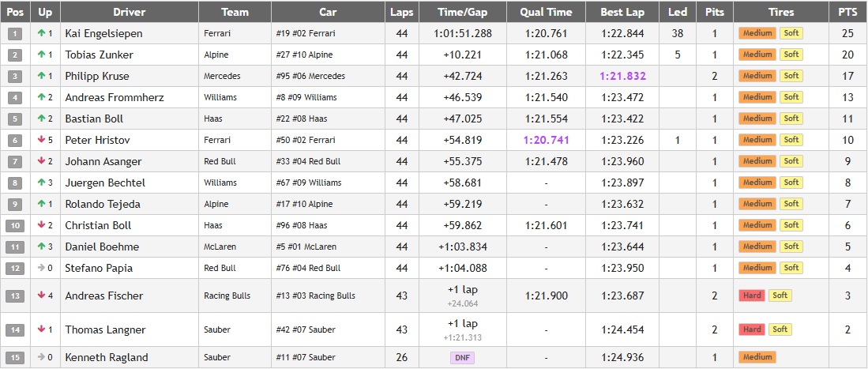Sort by the Best Lap column header
Screen dimensions: 868x369
point(622,12)
